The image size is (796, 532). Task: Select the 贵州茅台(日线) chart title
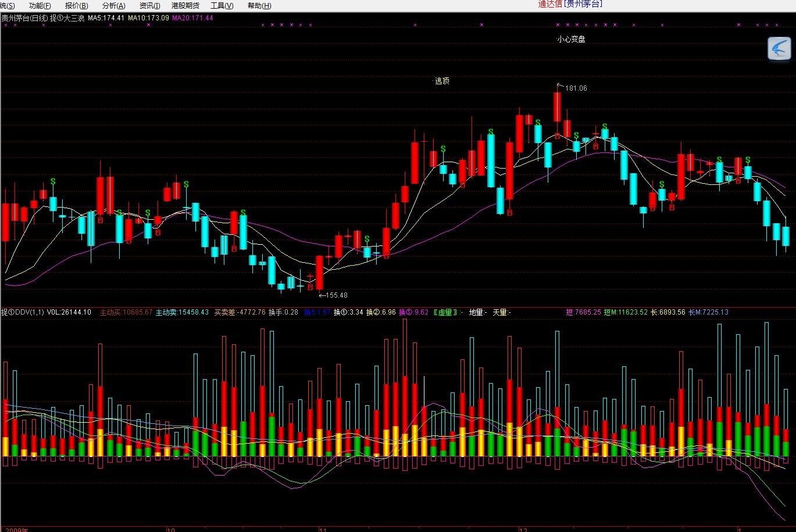(24, 18)
